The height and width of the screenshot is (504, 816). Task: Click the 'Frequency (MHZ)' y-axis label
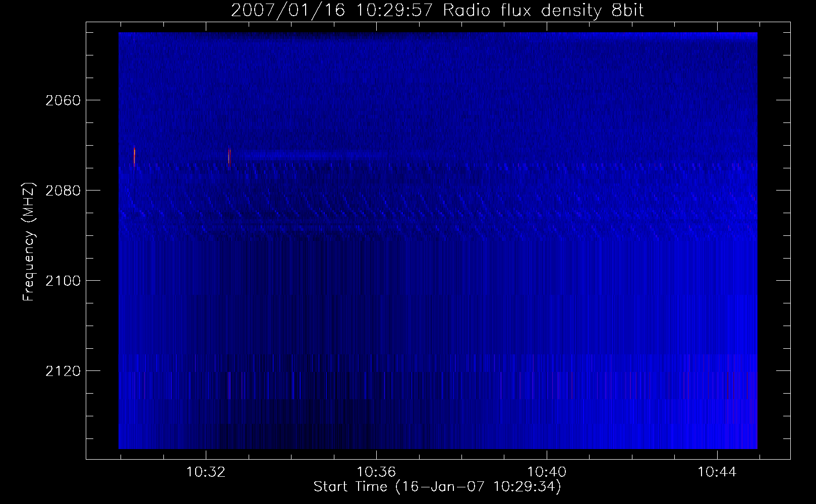pos(28,242)
